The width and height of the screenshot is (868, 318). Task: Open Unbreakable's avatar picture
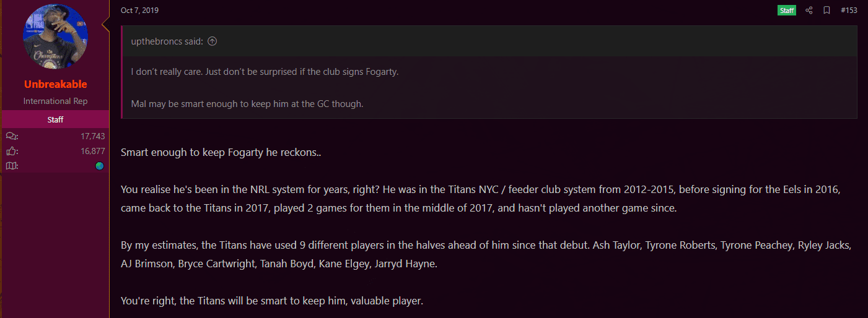click(56, 37)
